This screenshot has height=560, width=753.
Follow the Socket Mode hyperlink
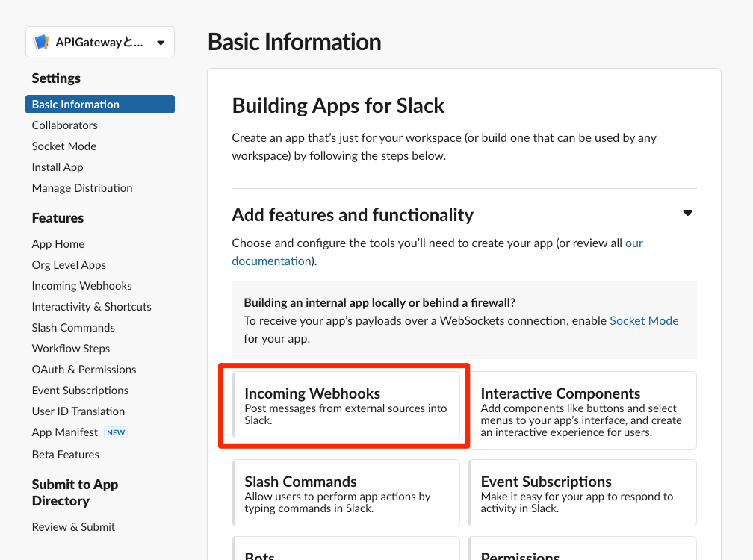tap(644, 320)
